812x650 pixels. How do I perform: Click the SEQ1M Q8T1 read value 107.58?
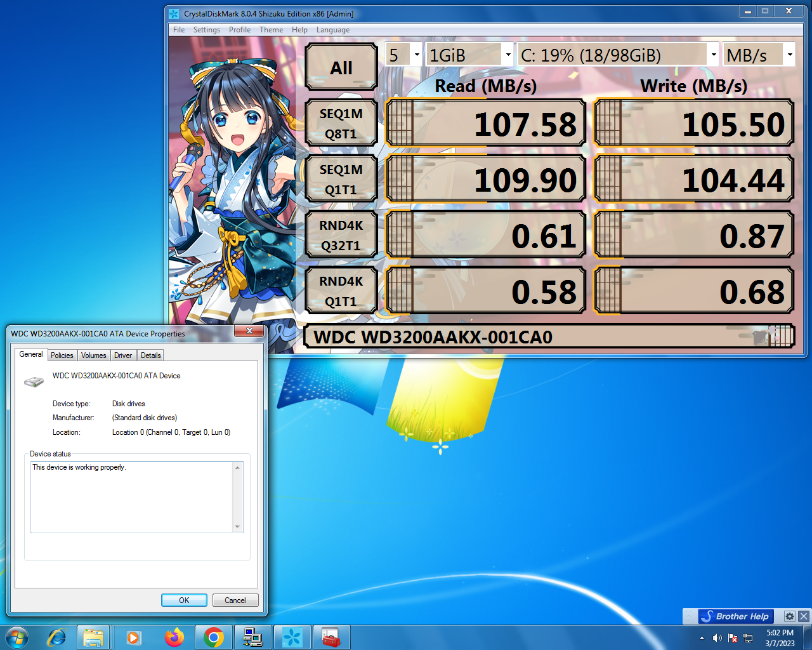coord(485,123)
